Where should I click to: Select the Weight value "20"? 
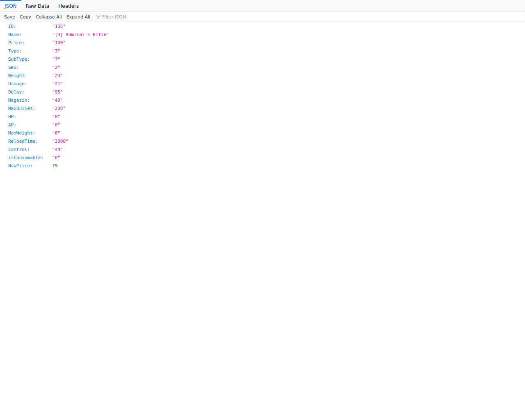pos(57,75)
